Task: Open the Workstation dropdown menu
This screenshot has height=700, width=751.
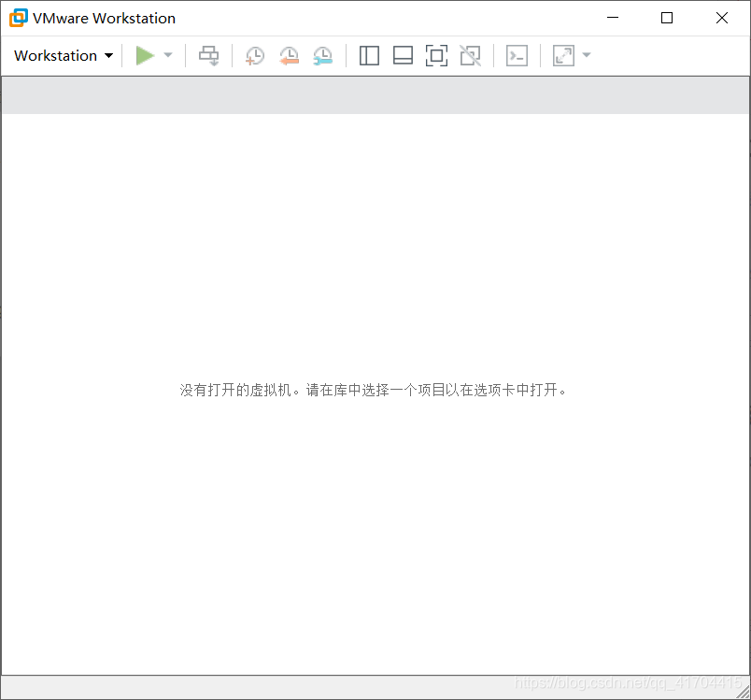Action: point(64,55)
